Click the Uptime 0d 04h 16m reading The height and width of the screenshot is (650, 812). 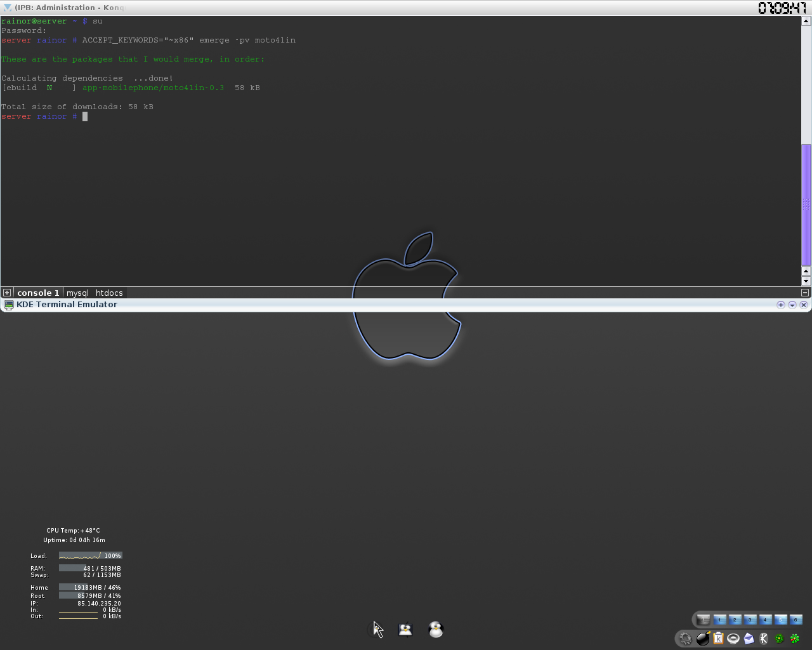74,540
